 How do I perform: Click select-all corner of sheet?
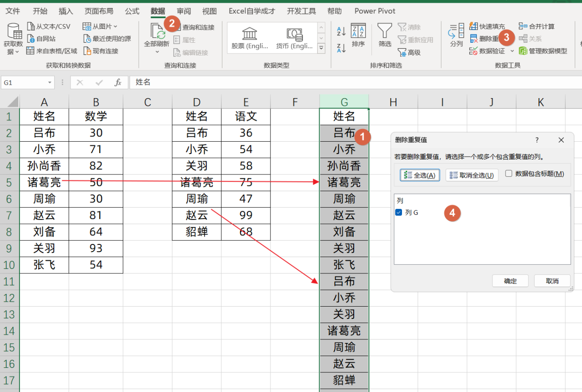[x=10, y=102]
